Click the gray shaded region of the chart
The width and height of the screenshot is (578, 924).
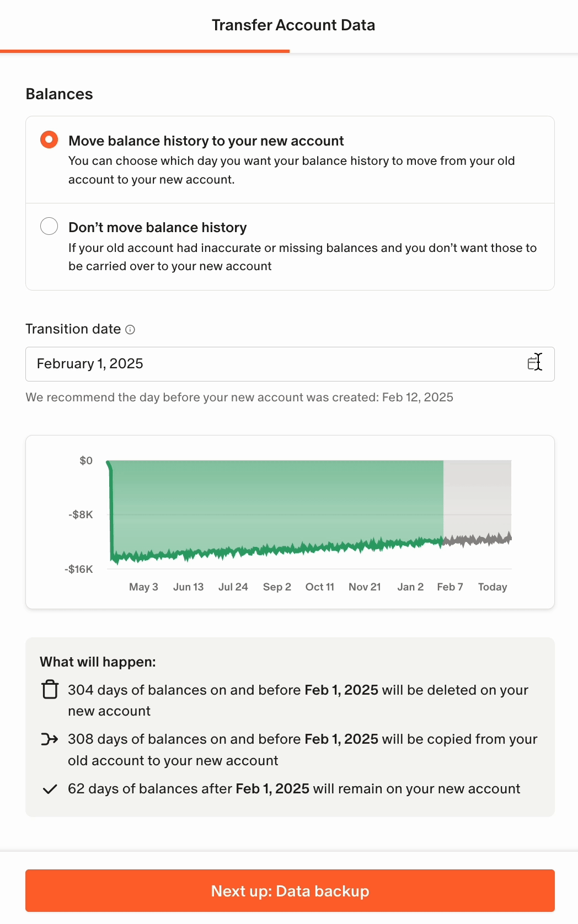coord(477,496)
